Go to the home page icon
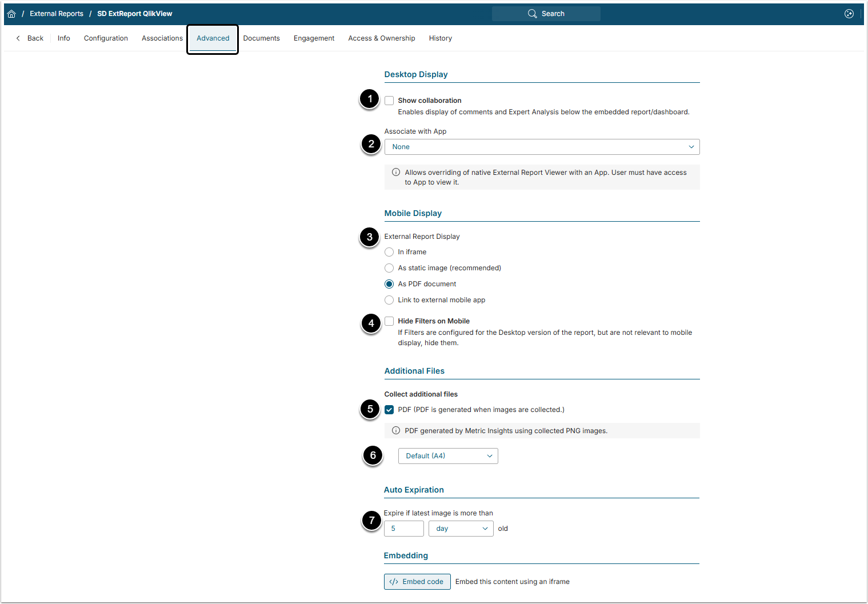This screenshot has width=868, height=604. point(11,14)
